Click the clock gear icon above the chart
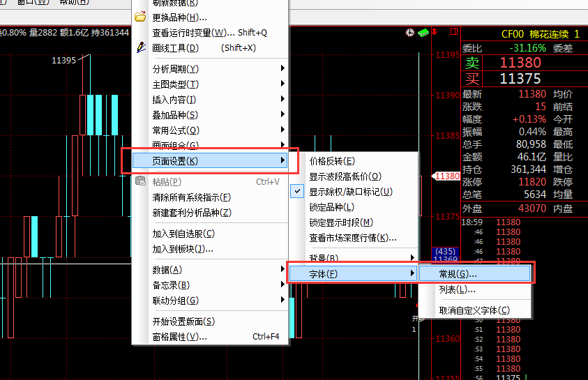The height and width of the screenshot is (380, 588). click(409, 32)
